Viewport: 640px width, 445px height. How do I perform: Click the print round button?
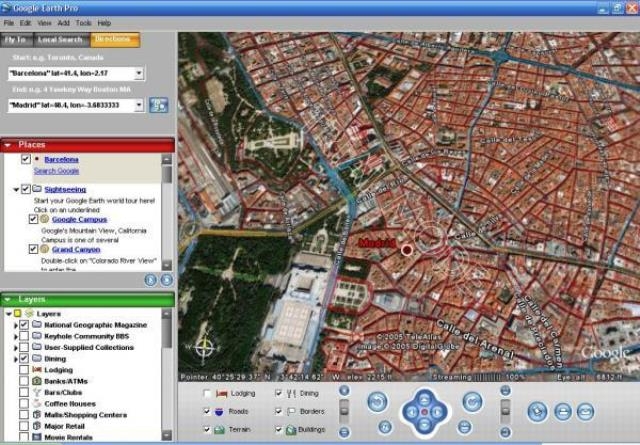[x=563, y=412]
